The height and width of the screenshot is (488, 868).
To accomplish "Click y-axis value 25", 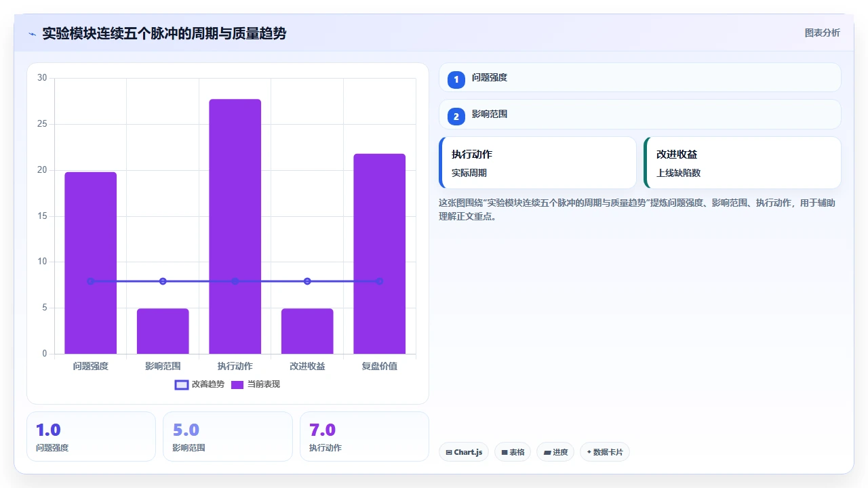I will pyautogui.click(x=42, y=124).
